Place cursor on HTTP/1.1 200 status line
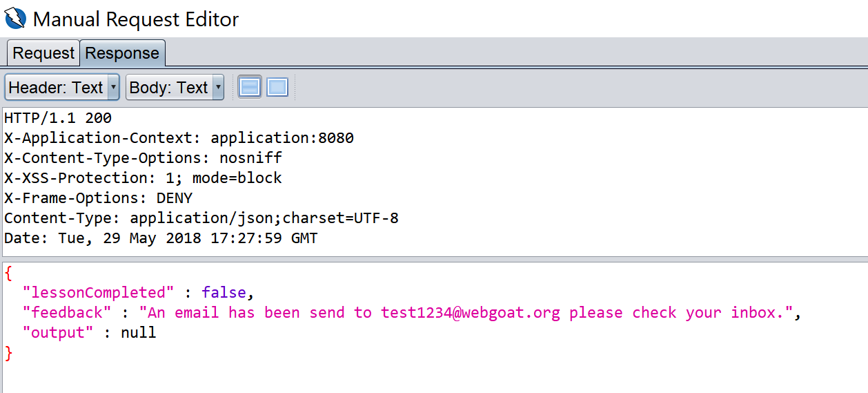This screenshot has height=393, width=868. (x=58, y=118)
